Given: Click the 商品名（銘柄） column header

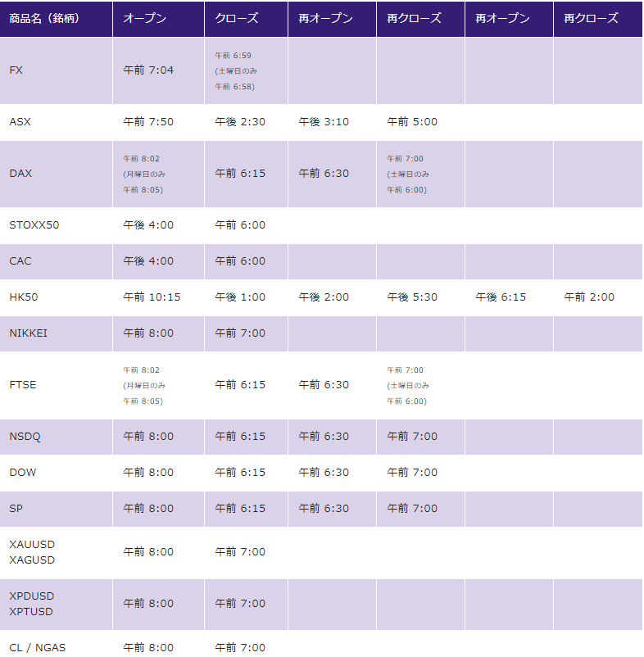Looking at the screenshot, I should point(44,19).
